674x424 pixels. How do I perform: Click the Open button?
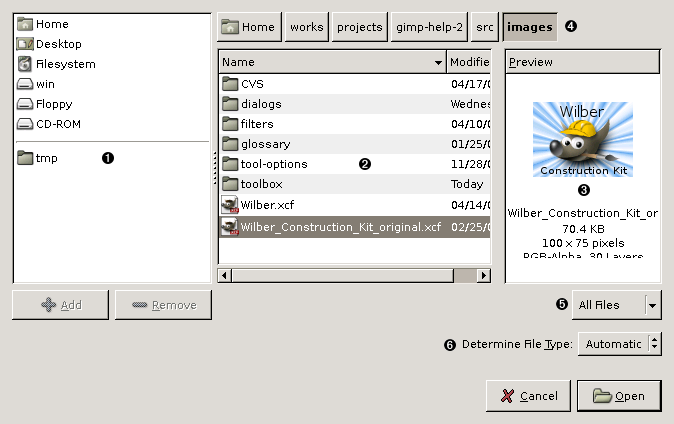(x=618, y=396)
